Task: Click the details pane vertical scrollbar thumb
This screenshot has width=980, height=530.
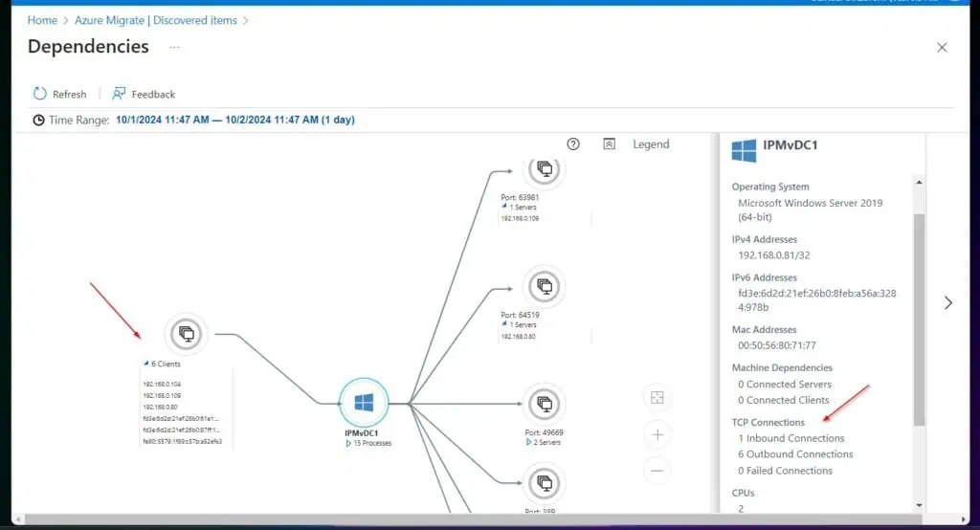Action: point(919,320)
